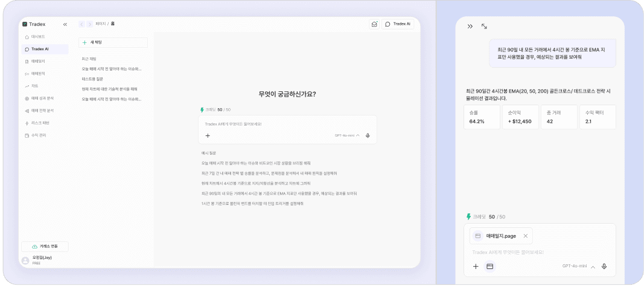
Task: Click the 페이지 breadcrumb
Action: (101, 24)
